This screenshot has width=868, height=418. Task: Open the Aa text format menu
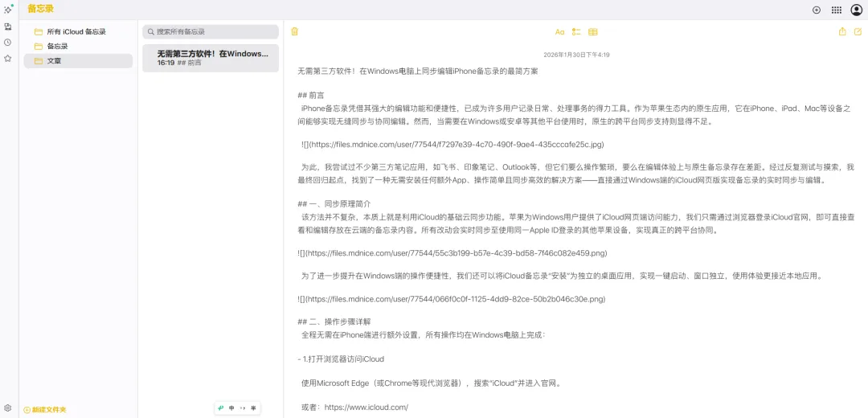tap(559, 32)
